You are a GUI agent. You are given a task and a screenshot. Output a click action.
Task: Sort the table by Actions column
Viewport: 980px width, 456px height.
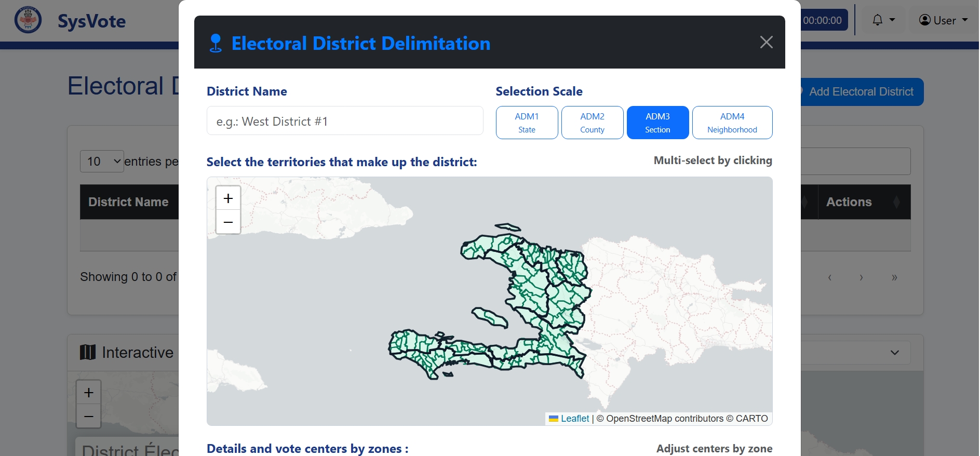(x=864, y=202)
